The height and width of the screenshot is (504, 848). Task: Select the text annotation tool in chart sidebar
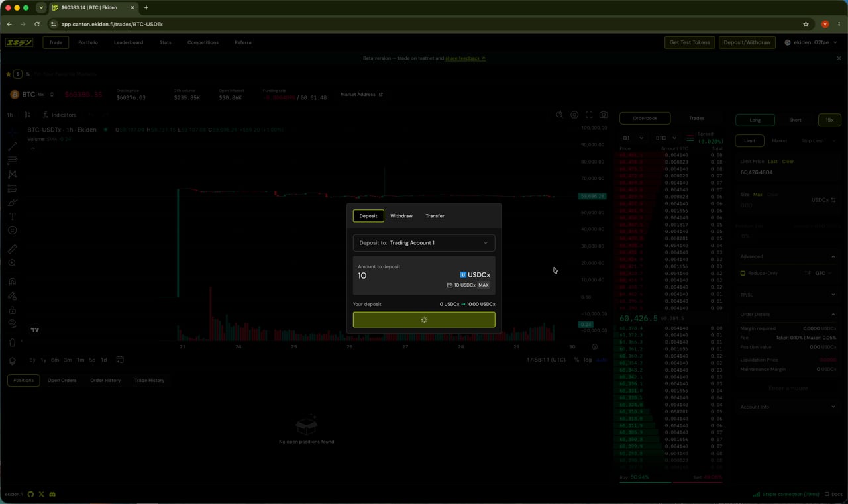[12, 217]
